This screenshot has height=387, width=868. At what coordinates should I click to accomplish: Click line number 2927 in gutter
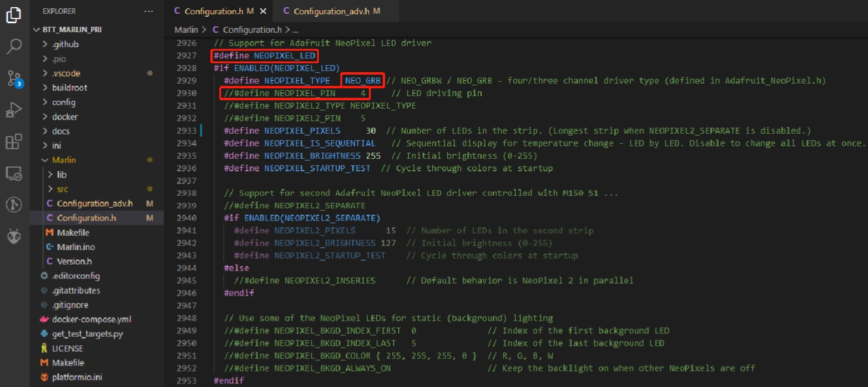pos(187,56)
